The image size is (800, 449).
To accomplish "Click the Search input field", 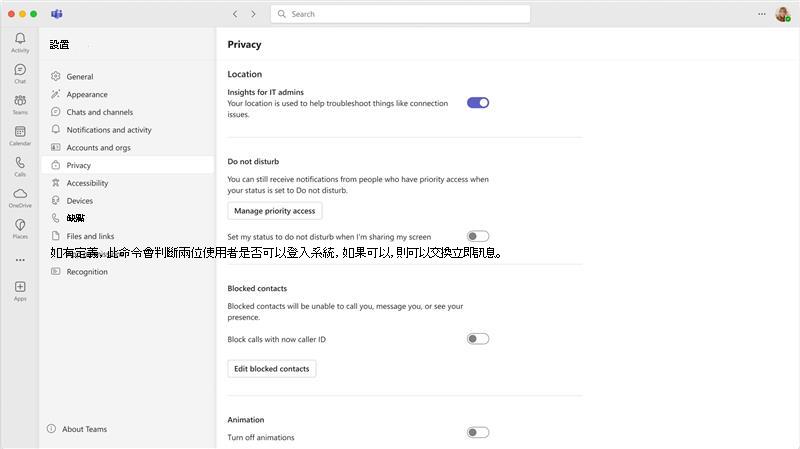I will pyautogui.click(x=400, y=14).
